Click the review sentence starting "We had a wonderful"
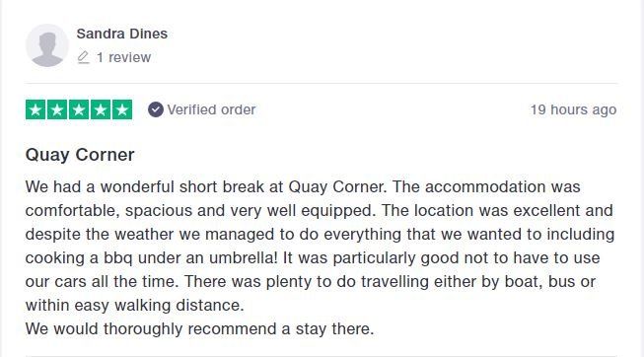 pyautogui.click(x=206, y=187)
